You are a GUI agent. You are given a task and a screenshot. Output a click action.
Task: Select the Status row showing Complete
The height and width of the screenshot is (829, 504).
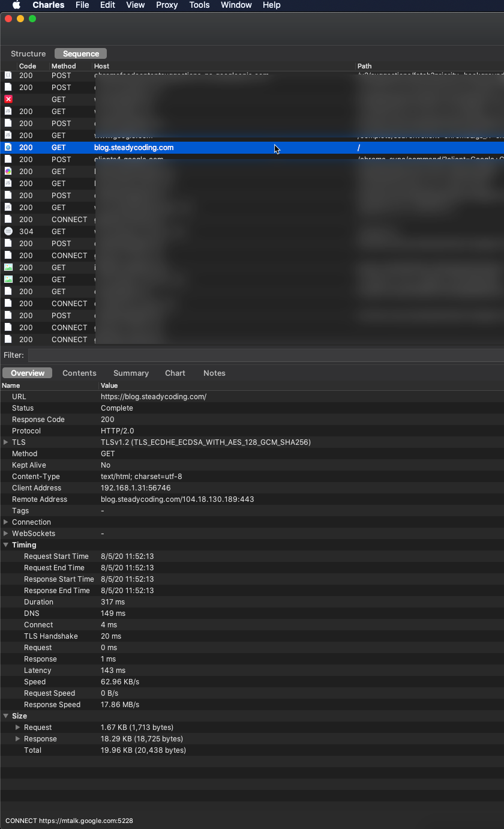(252, 408)
